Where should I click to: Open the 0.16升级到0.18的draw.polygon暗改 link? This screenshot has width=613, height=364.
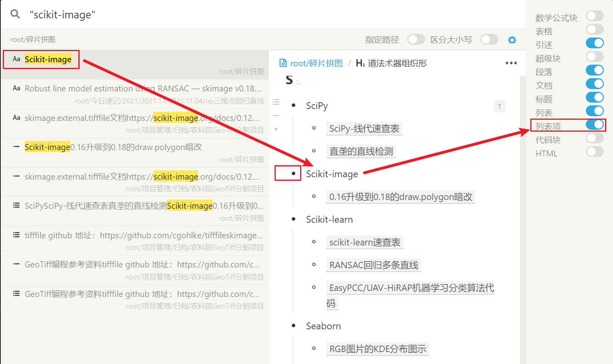point(401,197)
